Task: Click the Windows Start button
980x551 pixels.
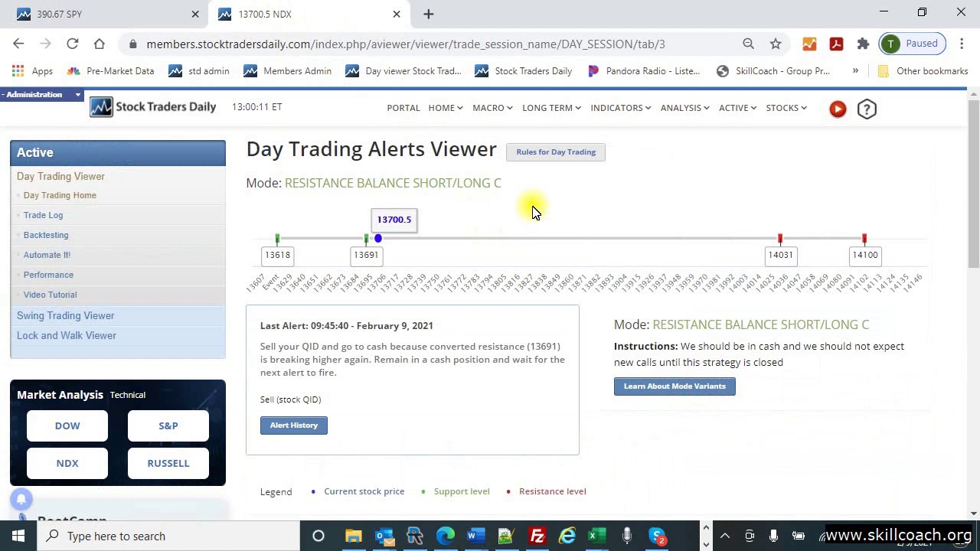Action: (18, 536)
